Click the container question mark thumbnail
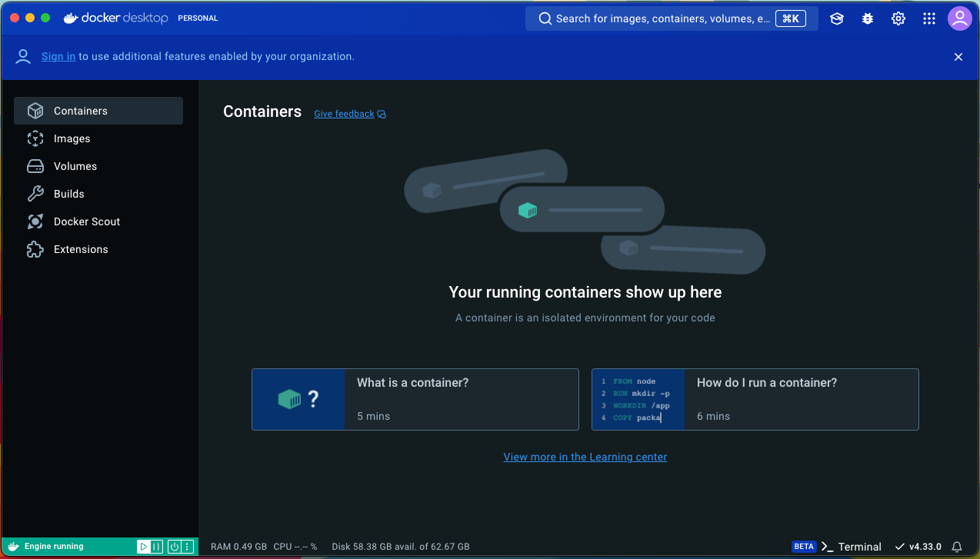Viewport: 980px width, 559px height. coord(298,399)
